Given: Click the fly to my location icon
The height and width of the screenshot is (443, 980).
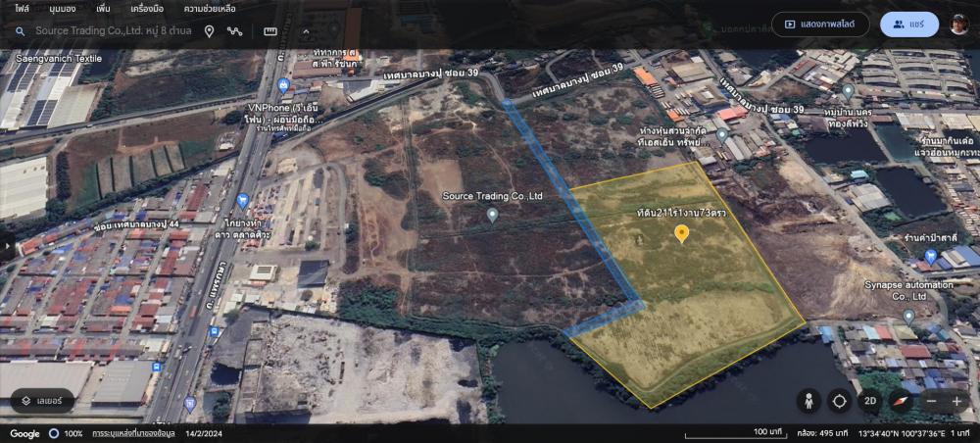Looking at the screenshot, I should coord(839,401).
